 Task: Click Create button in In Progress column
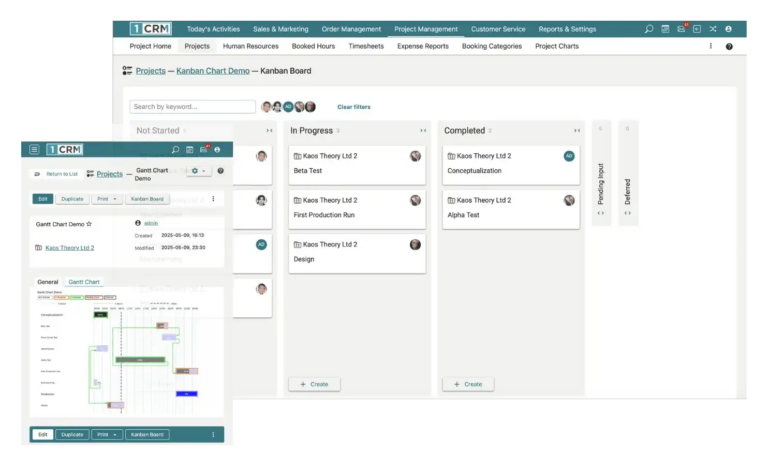[x=314, y=384]
